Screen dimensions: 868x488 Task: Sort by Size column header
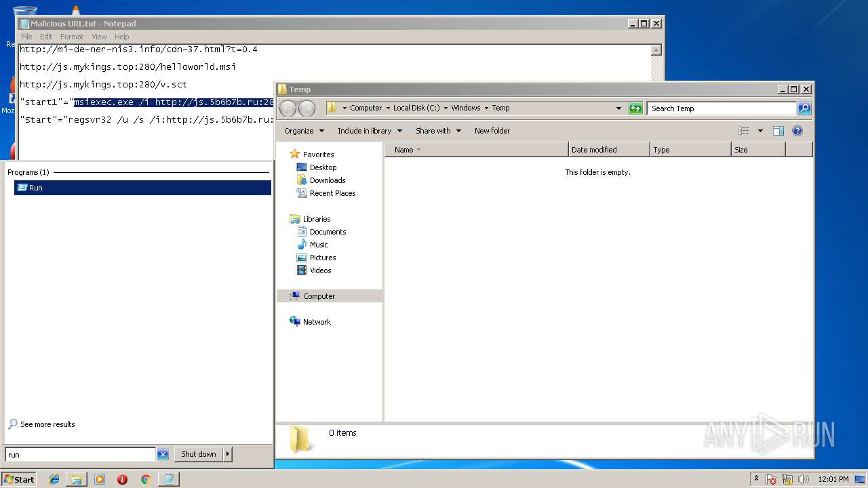758,150
